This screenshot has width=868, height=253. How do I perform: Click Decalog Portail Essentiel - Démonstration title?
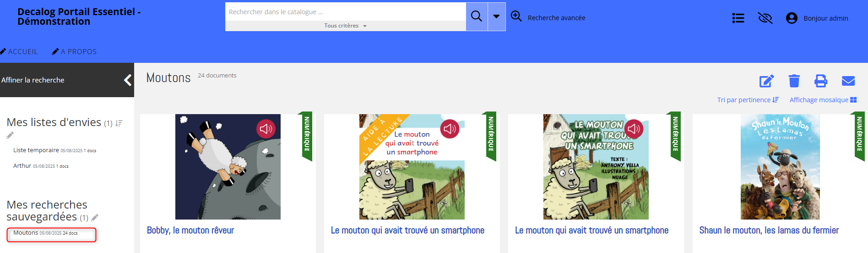coord(79,16)
